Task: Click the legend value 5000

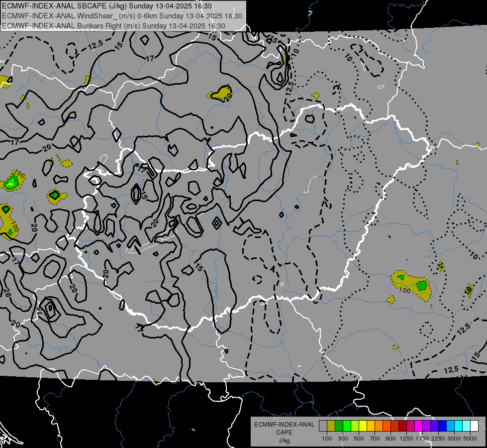Action: 470,439
